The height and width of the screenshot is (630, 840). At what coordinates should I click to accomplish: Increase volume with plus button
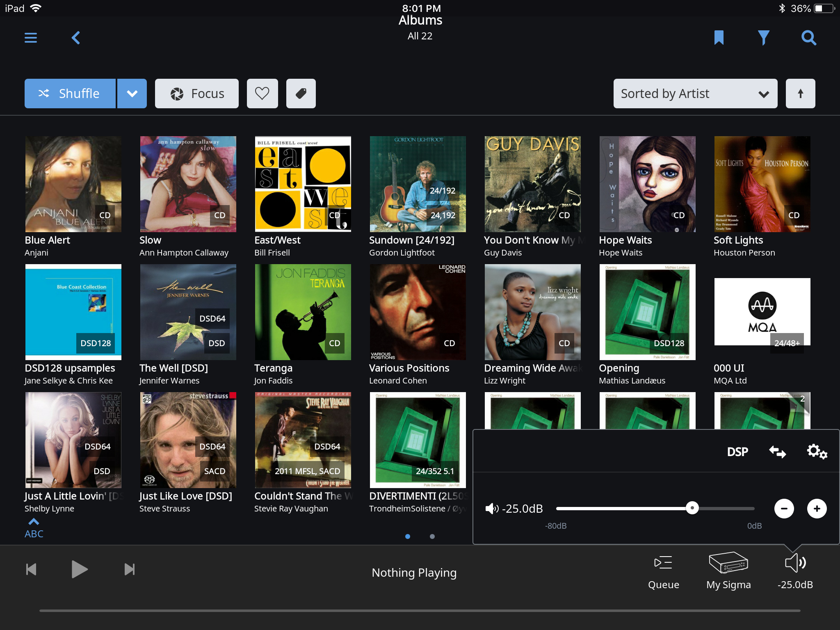click(817, 509)
